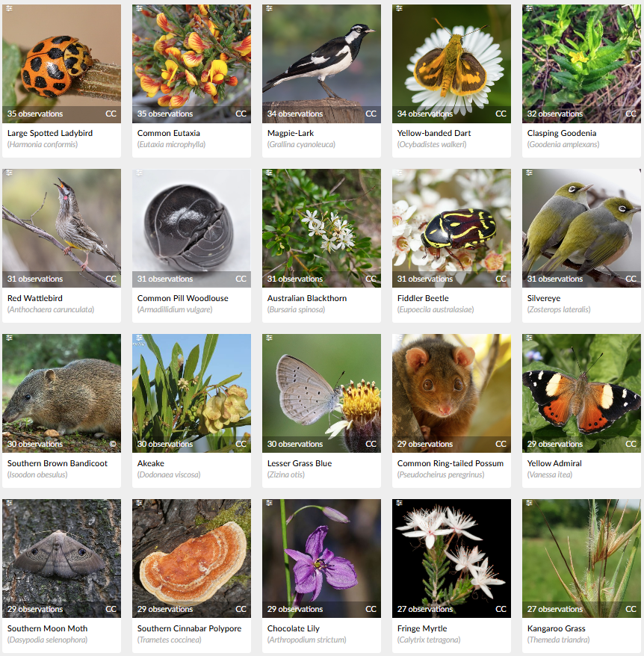Image resolution: width=644 pixels, height=656 pixels.
Task: Click the filter sliders icon on Magpie-Lark photo
Action: tap(269, 8)
